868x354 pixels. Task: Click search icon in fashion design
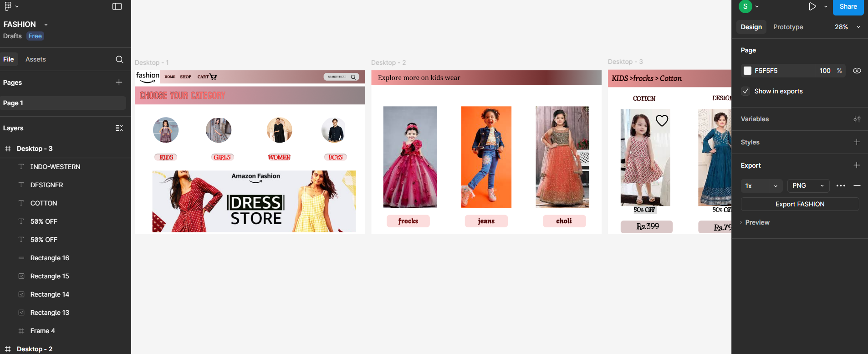tap(353, 77)
